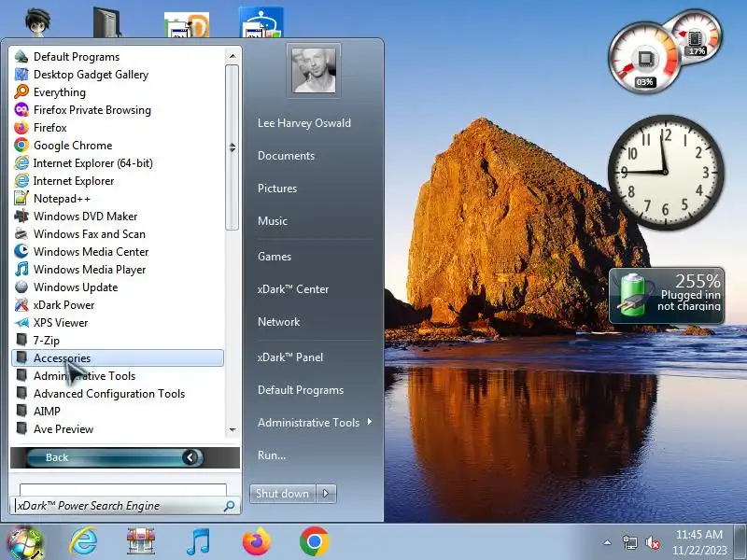The height and width of the screenshot is (560, 747).
Task: Open Pictures from the right pane
Action: 276,189
